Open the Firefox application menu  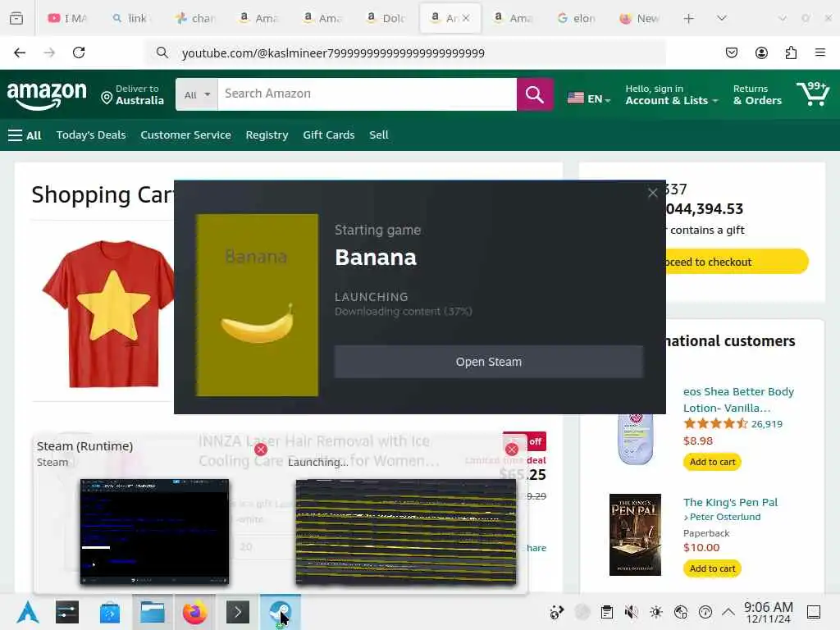820,52
